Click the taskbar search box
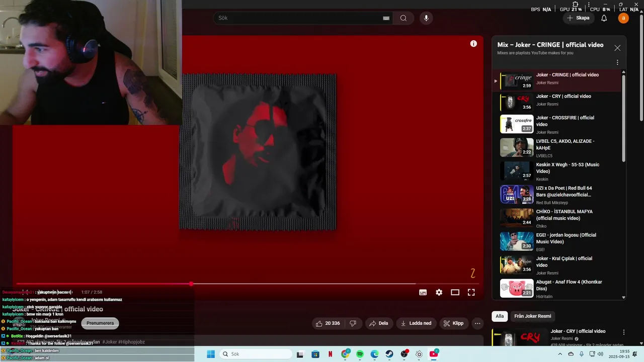Viewport: 644px width, 362px height. (x=255, y=354)
